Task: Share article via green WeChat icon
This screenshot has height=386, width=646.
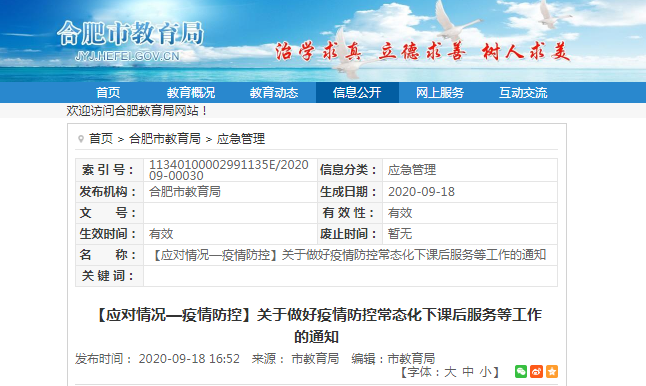Action: pyautogui.click(x=521, y=371)
